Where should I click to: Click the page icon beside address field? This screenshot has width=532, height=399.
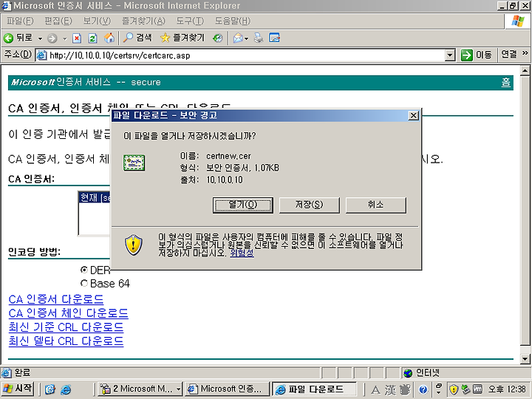41,55
